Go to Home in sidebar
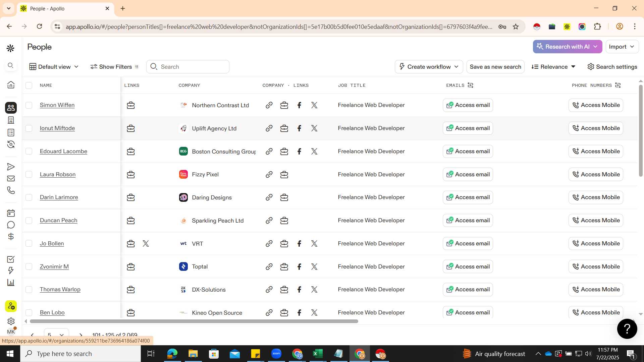Image resolution: width=644 pixels, height=362 pixels. 11,84
